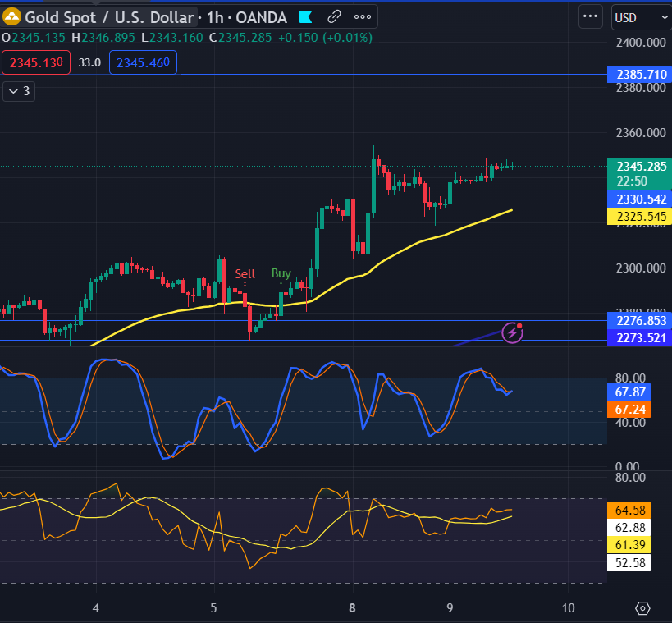Click the 2330.542 horizontal line price label
This screenshot has height=623, width=672.
(639, 199)
